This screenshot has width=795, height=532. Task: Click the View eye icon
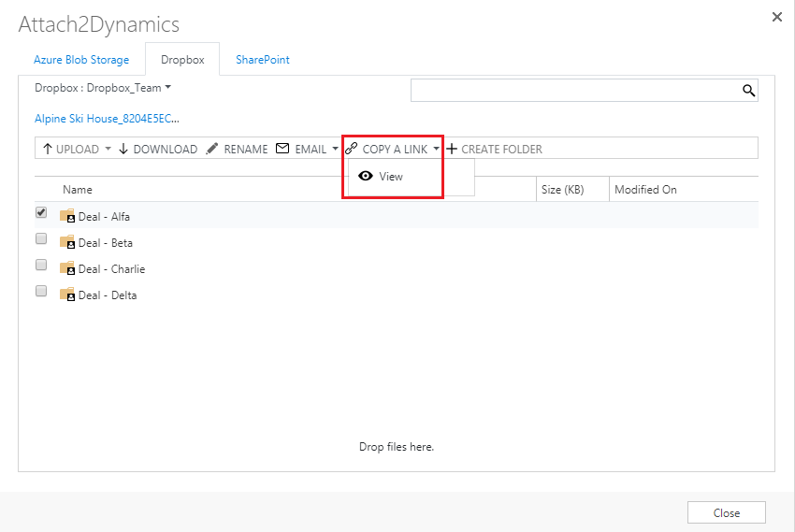point(365,176)
